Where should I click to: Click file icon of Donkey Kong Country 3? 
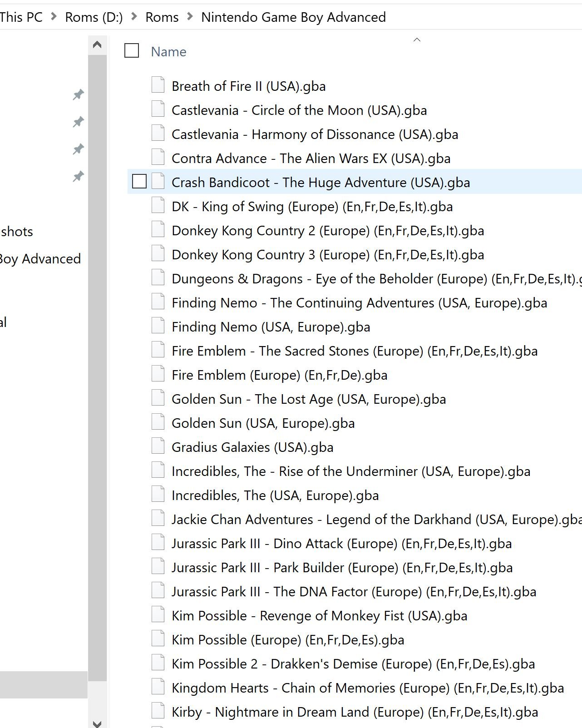tap(158, 253)
